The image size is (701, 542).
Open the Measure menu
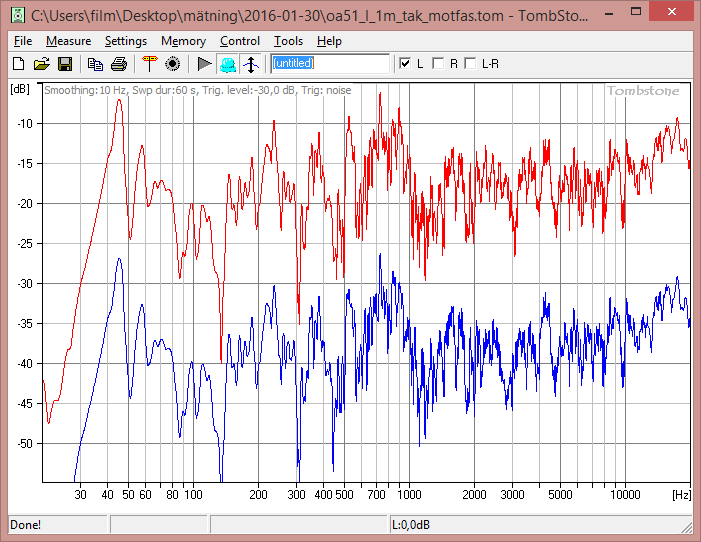68,41
